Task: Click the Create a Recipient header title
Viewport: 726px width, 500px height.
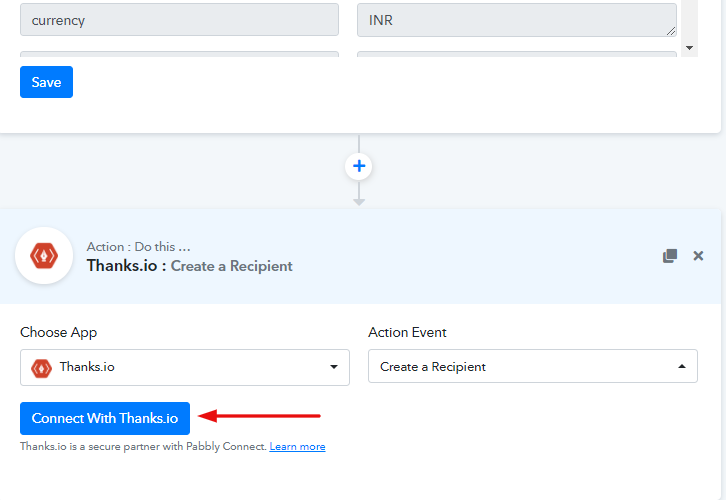Action: (232, 266)
